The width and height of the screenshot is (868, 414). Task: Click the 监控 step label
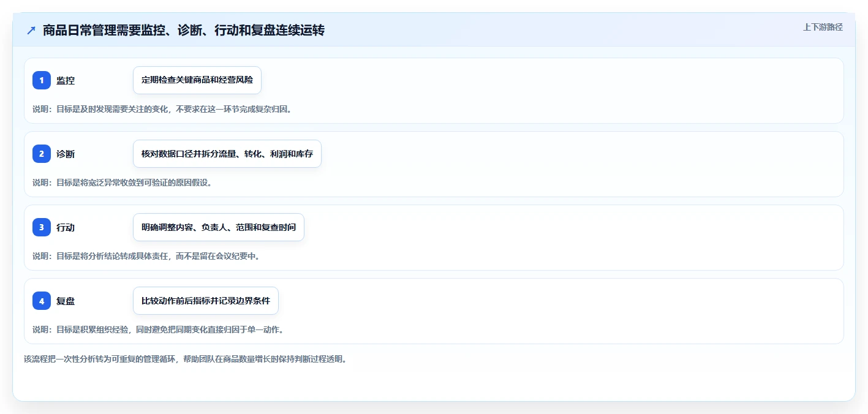tap(66, 80)
